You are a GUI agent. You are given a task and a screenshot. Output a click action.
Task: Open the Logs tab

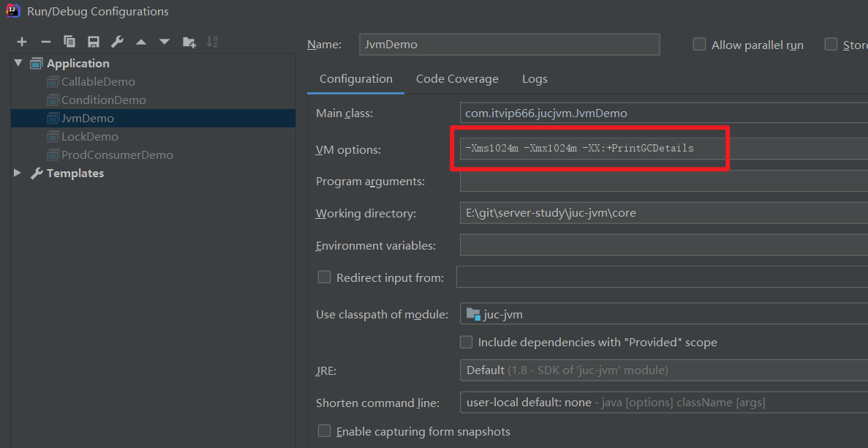pyautogui.click(x=535, y=79)
